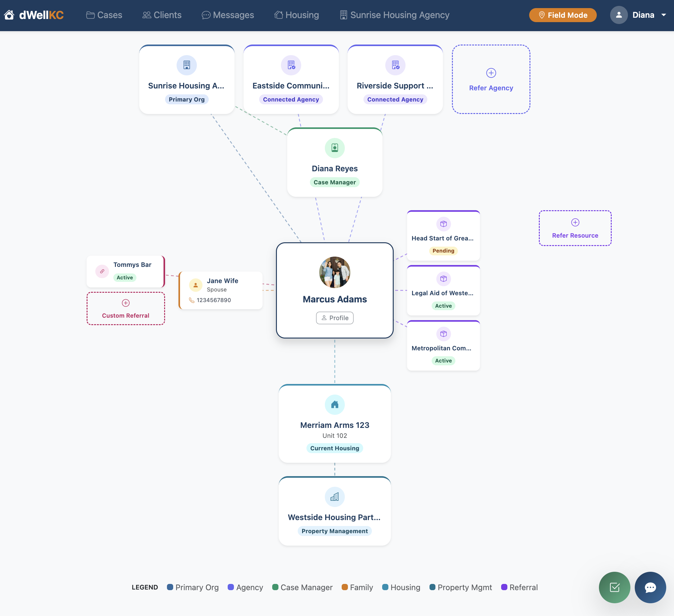The image size is (674, 616).
Task: Click the Unit 102 text
Action: [335, 435]
